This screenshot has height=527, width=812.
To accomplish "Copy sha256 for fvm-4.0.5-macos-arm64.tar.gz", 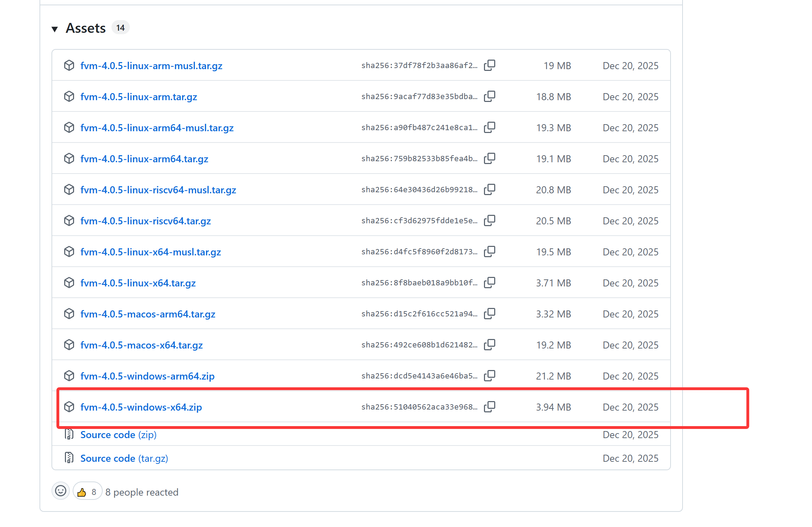I will [490, 314].
